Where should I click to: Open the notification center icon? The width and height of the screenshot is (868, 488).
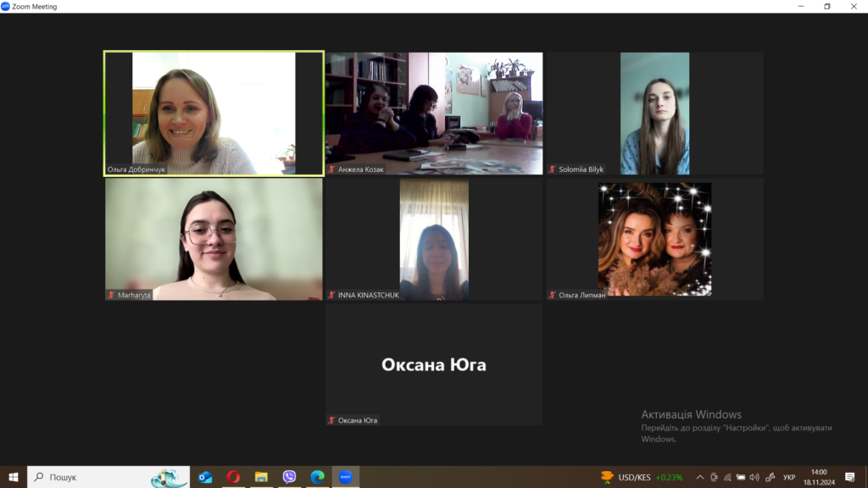click(850, 477)
